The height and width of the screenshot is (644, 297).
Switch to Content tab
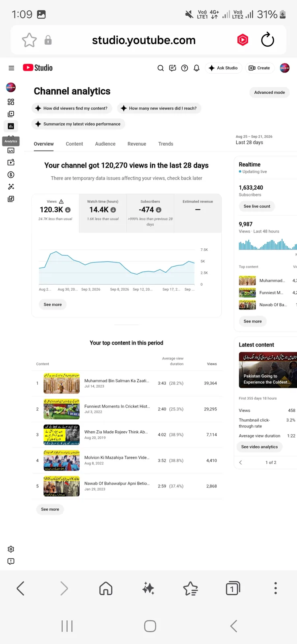pyautogui.click(x=74, y=144)
